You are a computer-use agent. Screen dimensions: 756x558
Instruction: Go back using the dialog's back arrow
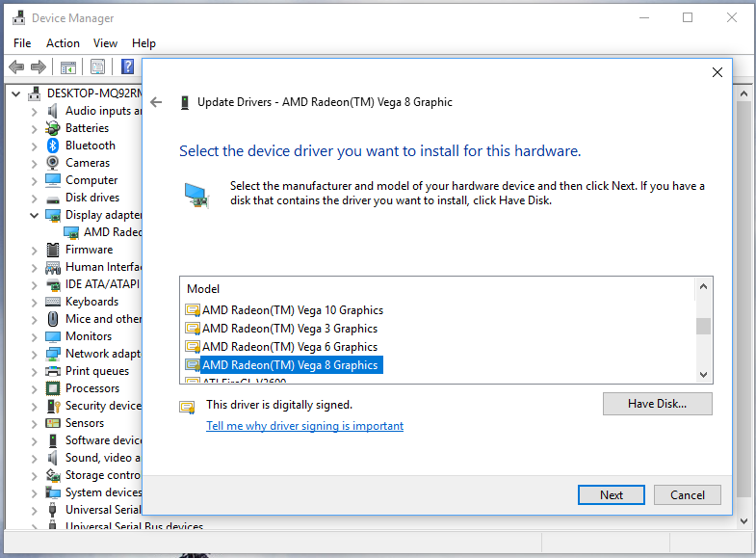[156, 102]
